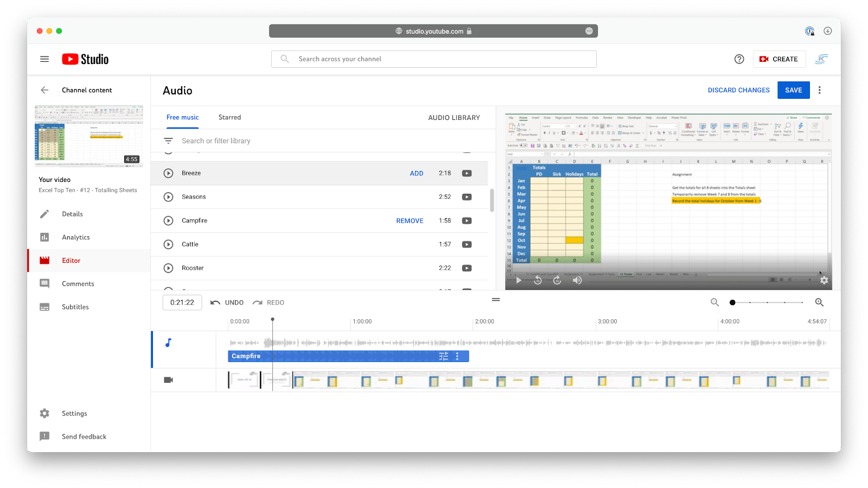Viewport: 868px width, 488px height.
Task: Click Discard Changes
Action: tap(738, 90)
